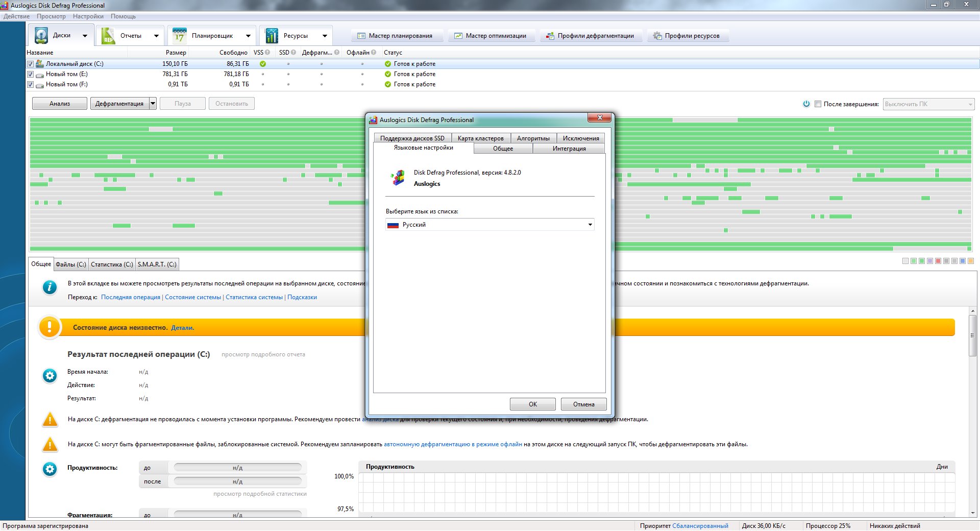Viewport: 980px width, 531px height.
Task: Open the Просмотр menu
Action: tap(51, 16)
